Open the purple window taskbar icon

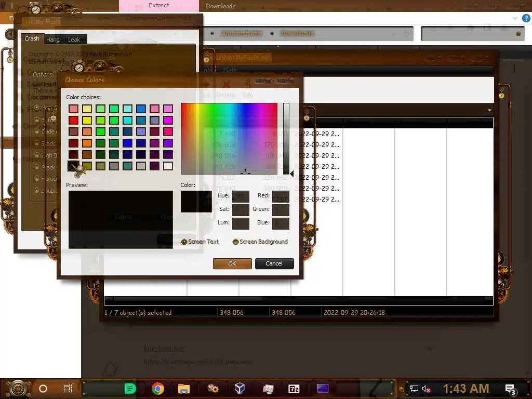pos(322,389)
